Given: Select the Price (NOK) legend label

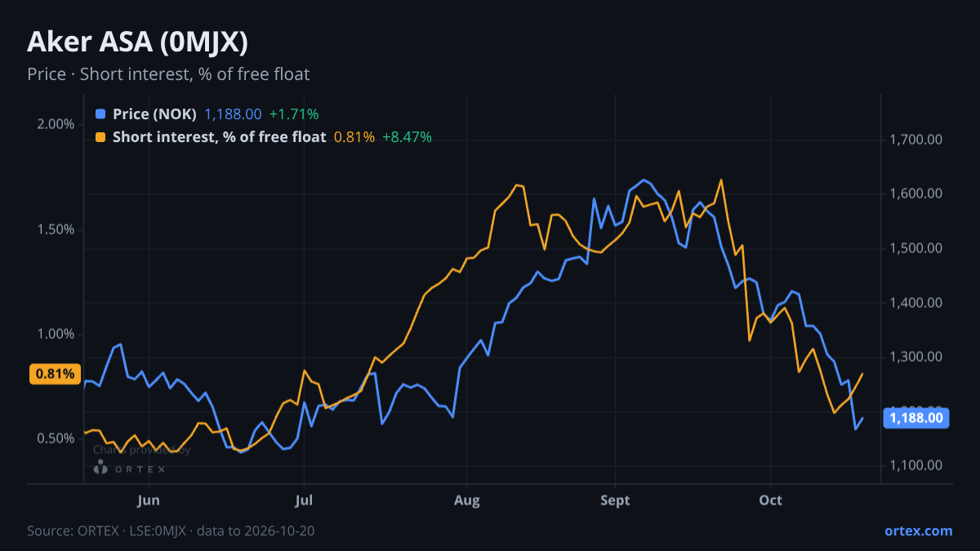Looking at the screenshot, I should point(154,114).
